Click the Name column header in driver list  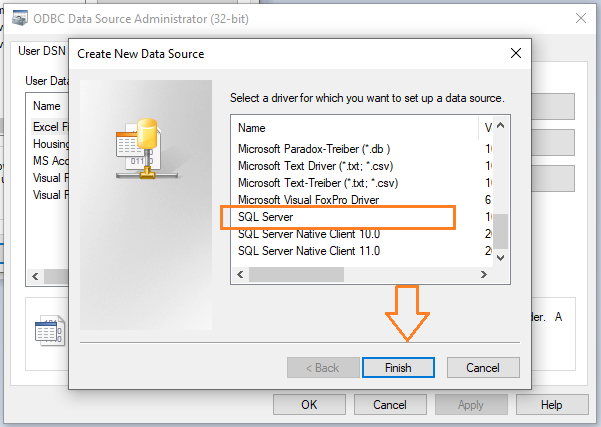pyautogui.click(x=355, y=128)
